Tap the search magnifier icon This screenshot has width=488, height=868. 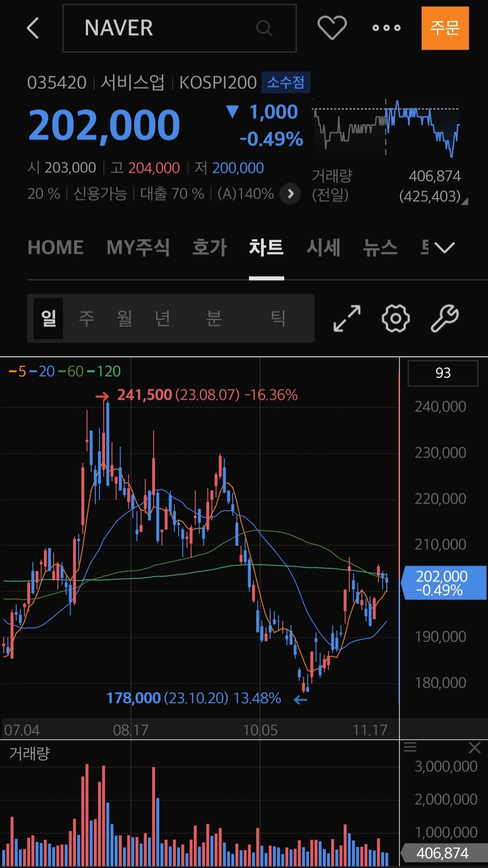point(264,28)
